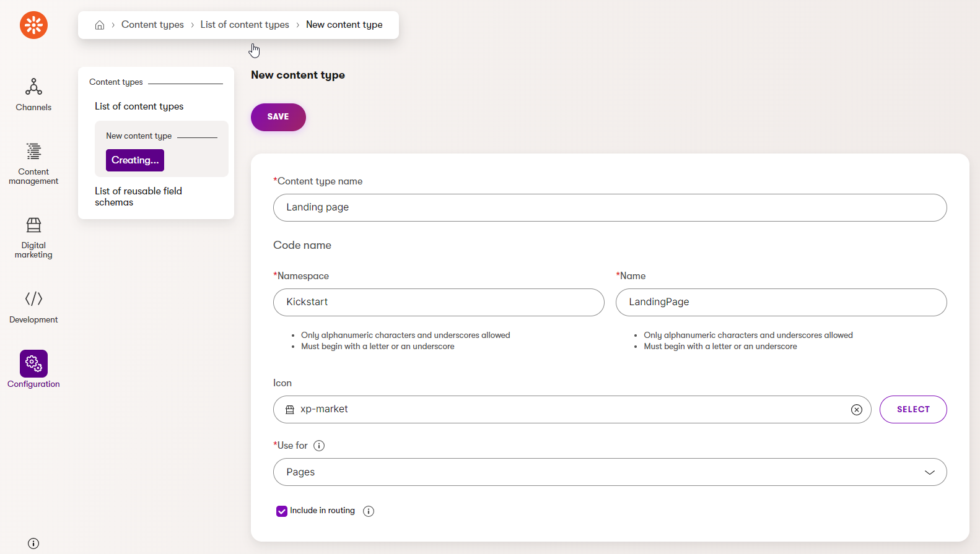Click the New content type heading

pyautogui.click(x=298, y=75)
